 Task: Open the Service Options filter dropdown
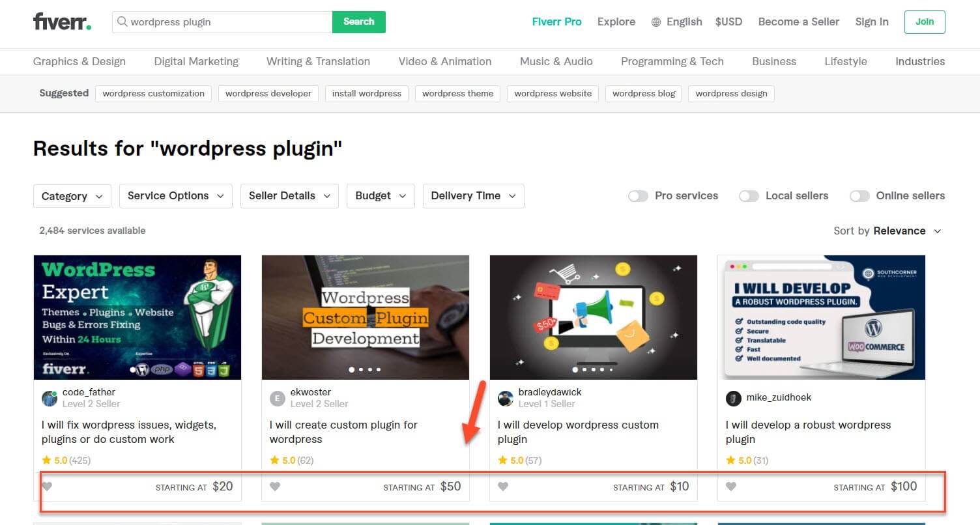[176, 196]
